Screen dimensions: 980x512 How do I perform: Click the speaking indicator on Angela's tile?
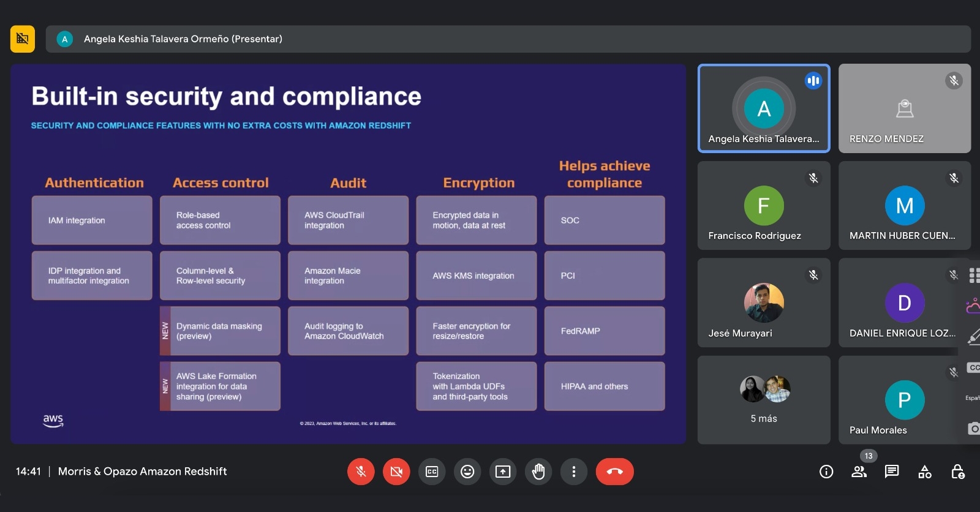point(813,81)
